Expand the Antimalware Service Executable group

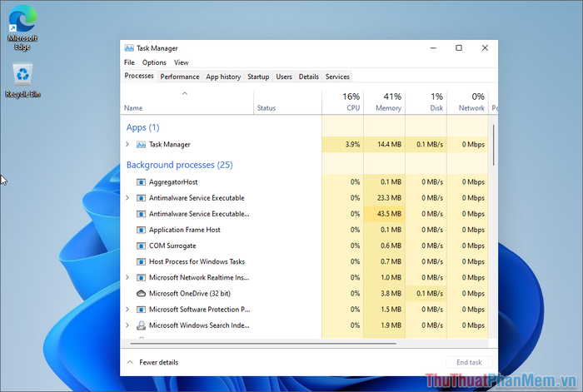tap(127, 198)
